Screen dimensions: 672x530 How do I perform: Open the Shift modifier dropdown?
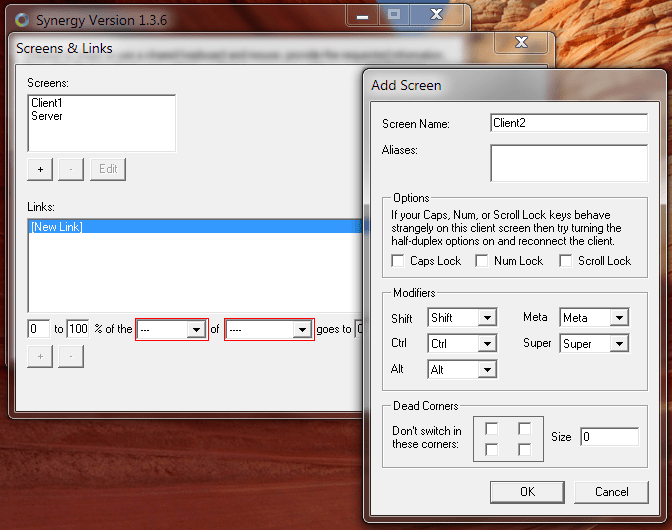click(462, 317)
